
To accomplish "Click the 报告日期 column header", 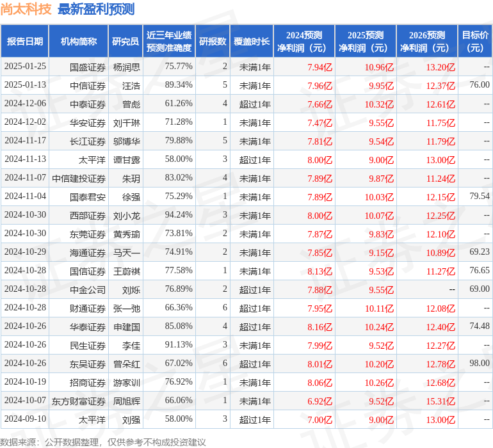I will [25, 42].
